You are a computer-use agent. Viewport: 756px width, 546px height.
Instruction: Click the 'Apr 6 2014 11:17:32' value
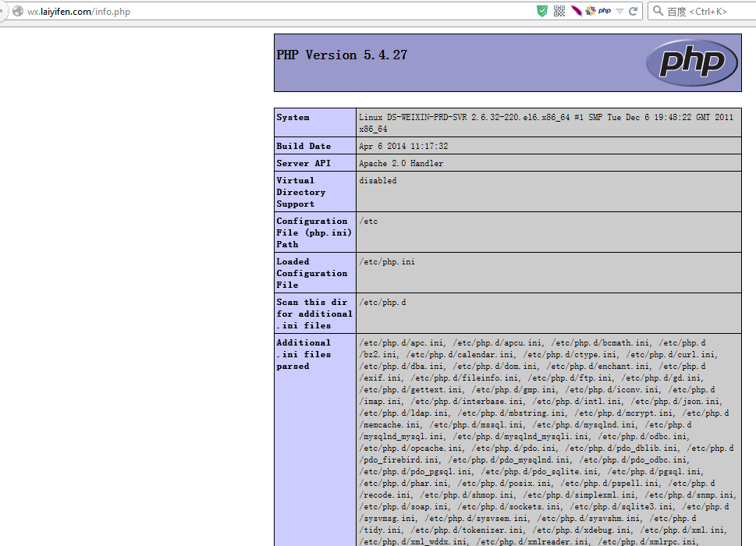tap(403, 146)
